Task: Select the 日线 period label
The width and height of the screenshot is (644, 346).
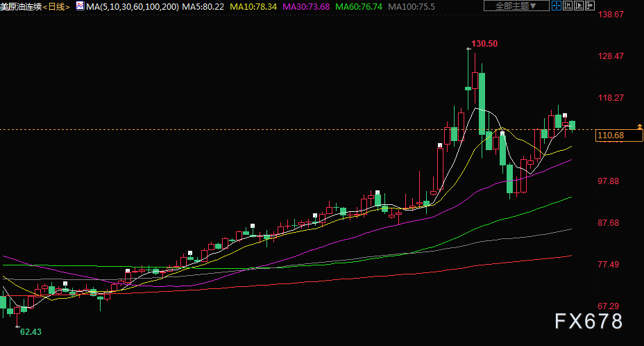Action: coord(57,7)
